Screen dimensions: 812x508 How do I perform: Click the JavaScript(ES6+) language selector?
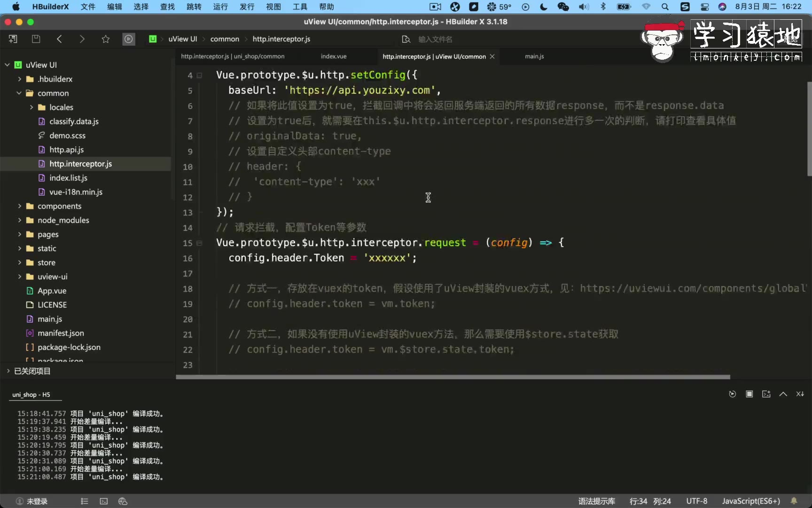[x=750, y=501]
